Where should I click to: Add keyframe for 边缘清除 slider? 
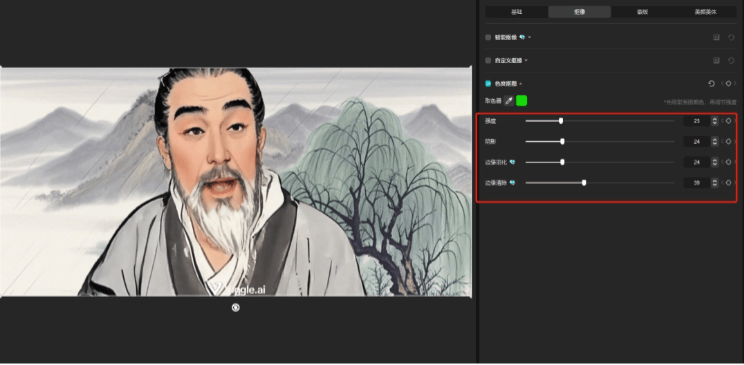pyautogui.click(x=728, y=183)
